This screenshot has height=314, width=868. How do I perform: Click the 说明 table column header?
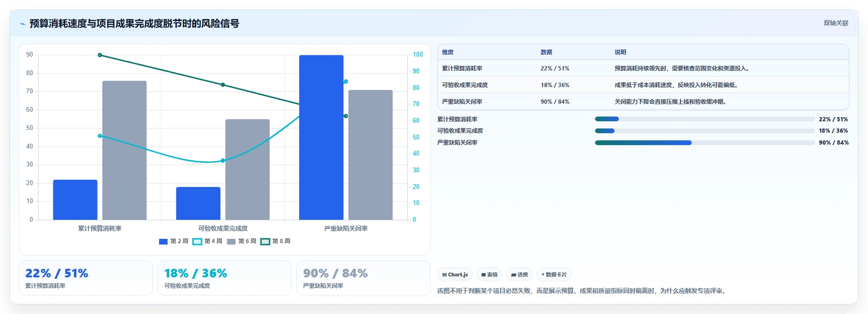click(x=620, y=52)
